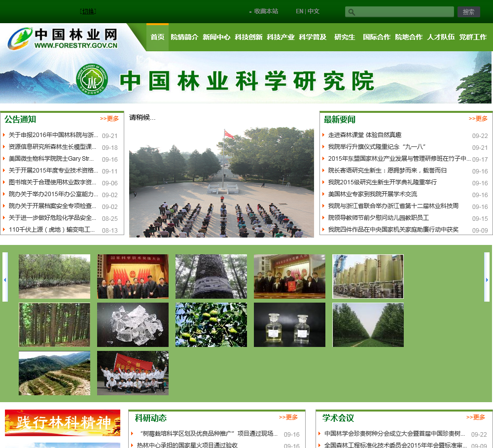Open the 科学普及 menu
This screenshot has width=493, height=448.
point(313,37)
